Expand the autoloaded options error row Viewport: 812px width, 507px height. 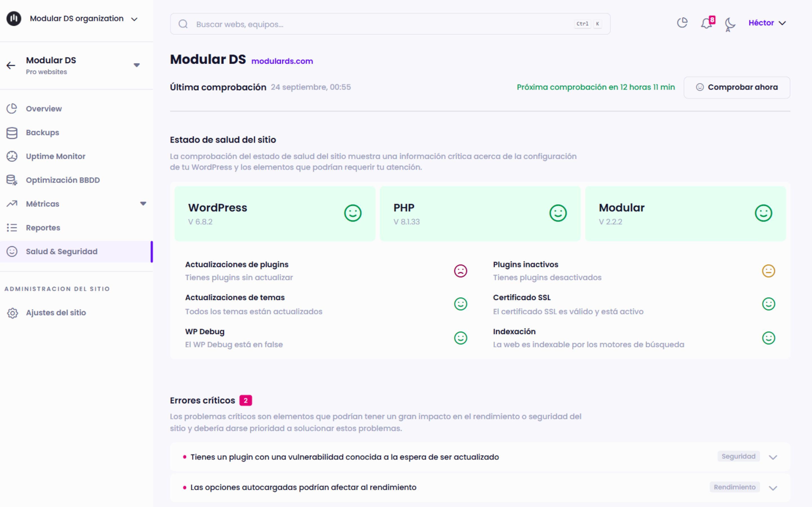pyautogui.click(x=773, y=488)
